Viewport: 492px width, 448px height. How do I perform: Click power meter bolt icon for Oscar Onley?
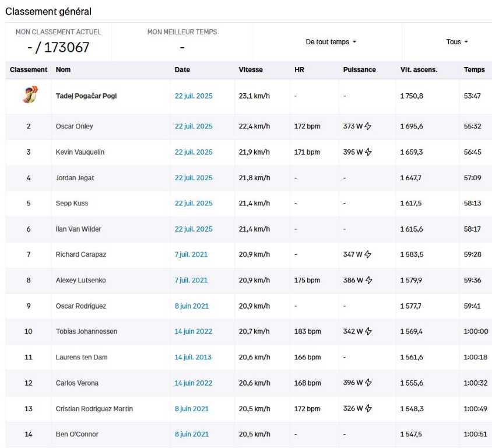368,126
